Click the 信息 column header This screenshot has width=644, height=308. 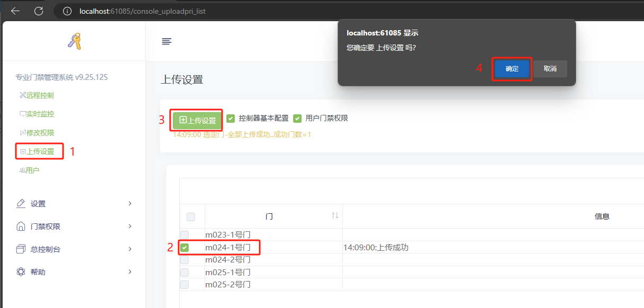pos(602,216)
